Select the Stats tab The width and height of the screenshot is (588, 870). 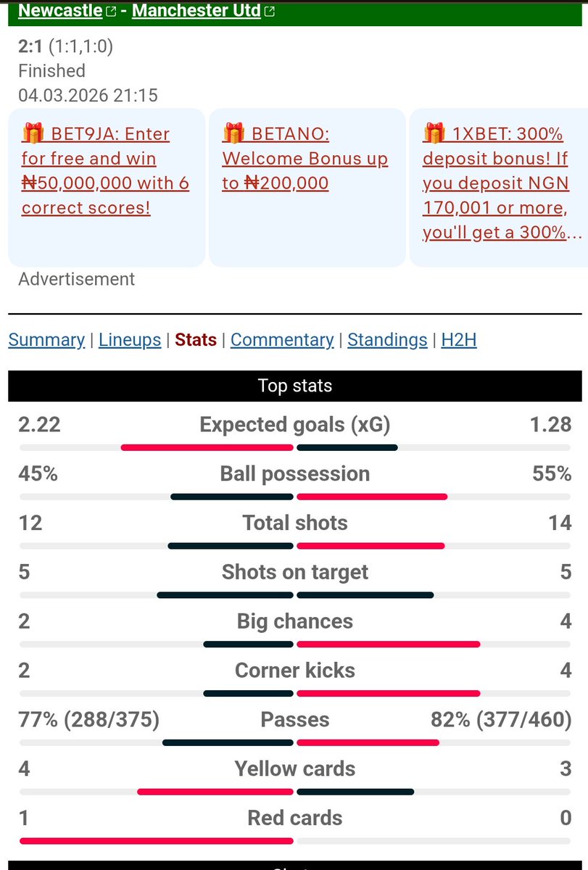(x=196, y=340)
